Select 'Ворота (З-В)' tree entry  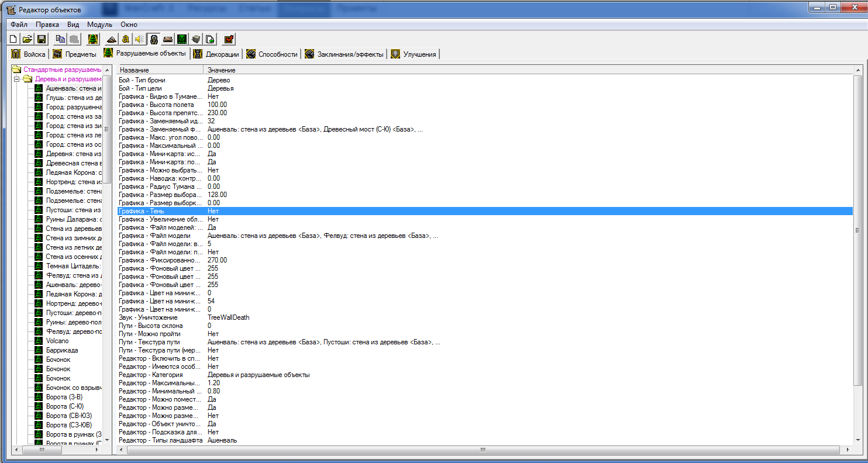coord(64,397)
